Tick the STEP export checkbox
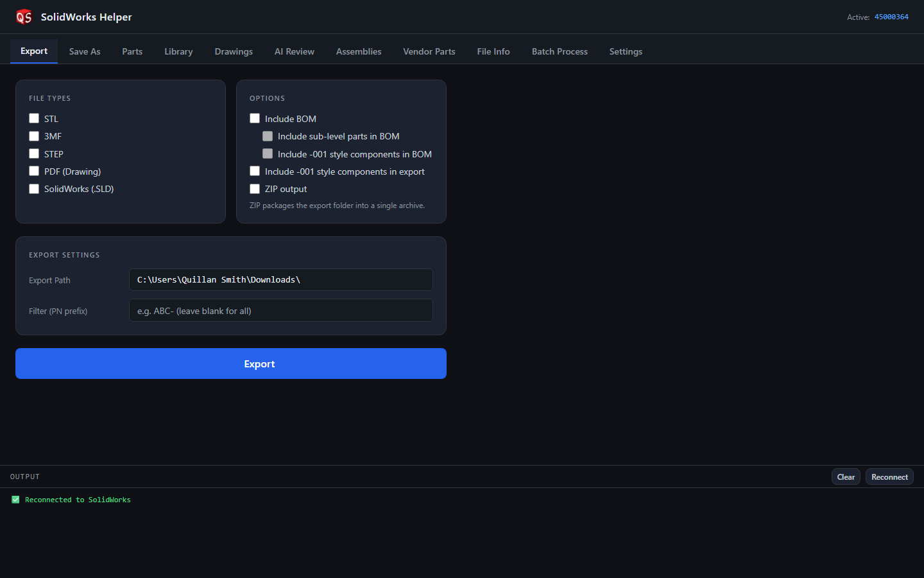The image size is (924, 578). coord(34,153)
